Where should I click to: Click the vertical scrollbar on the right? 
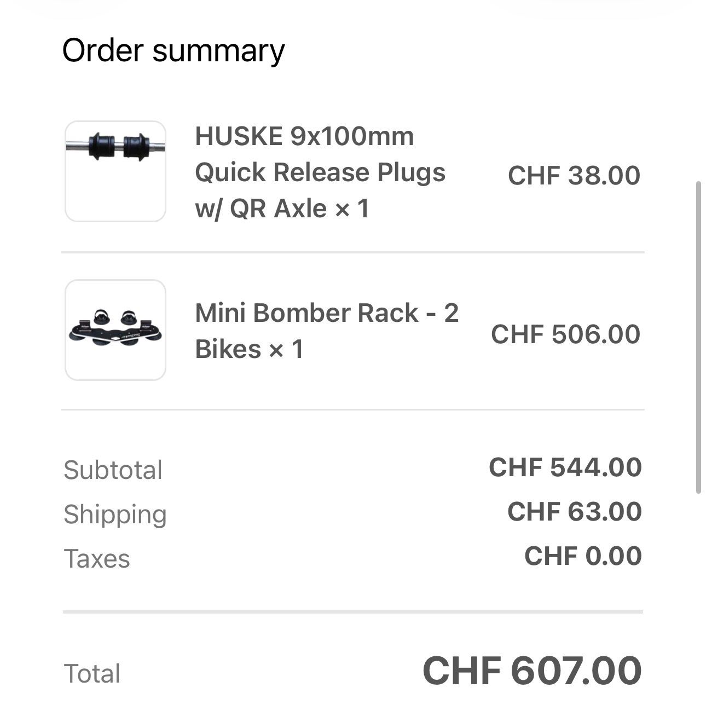tap(698, 337)
